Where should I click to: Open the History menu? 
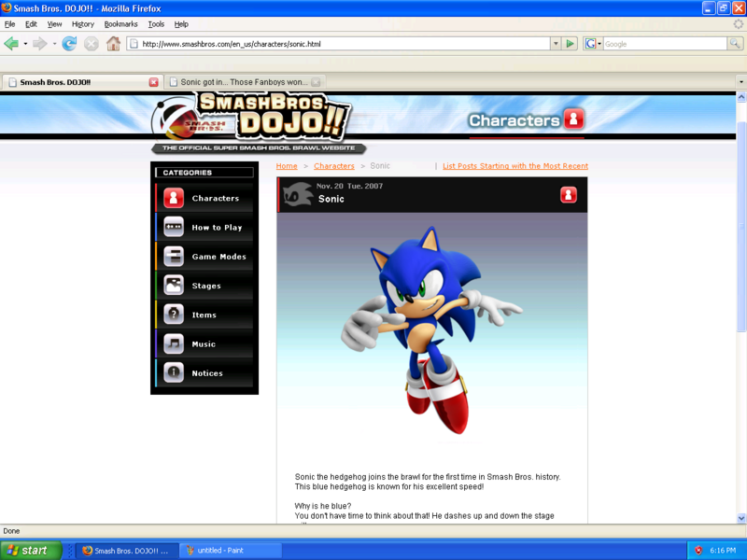point(83,24)
